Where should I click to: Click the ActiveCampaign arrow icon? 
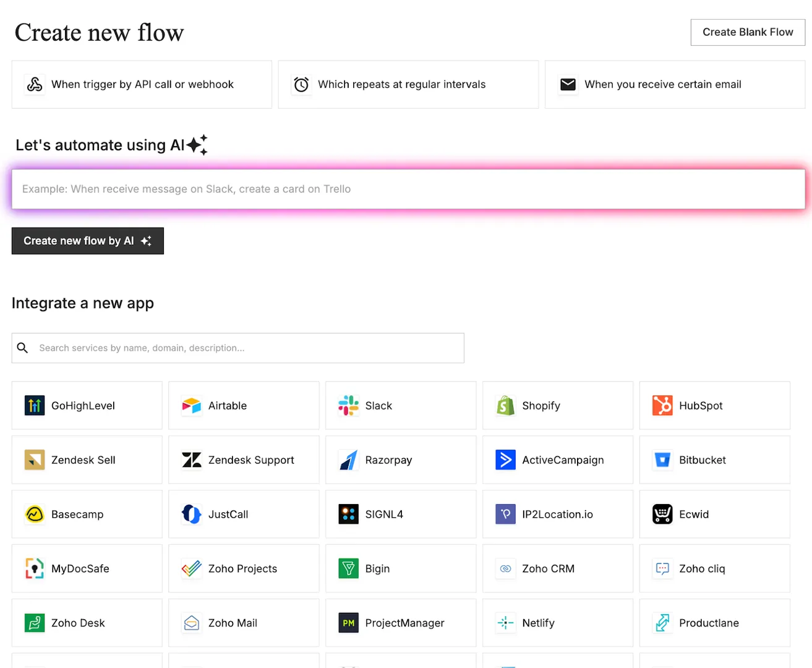pos(506,460)
